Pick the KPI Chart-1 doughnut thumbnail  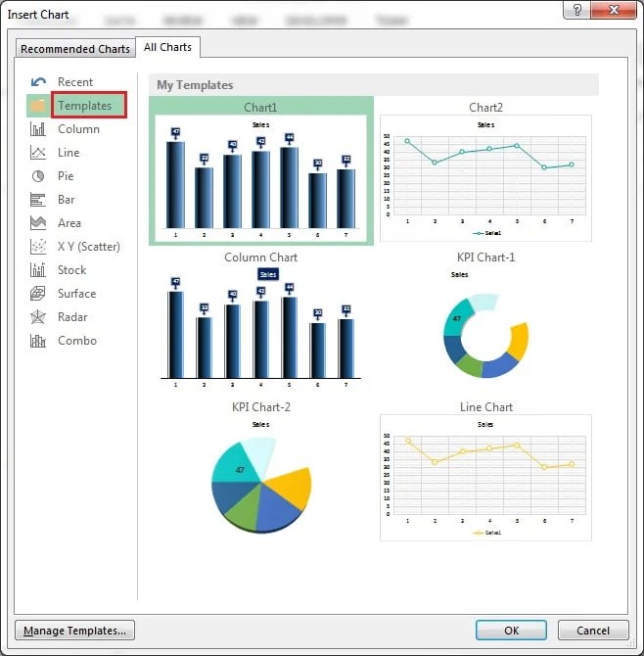(485, 328)
